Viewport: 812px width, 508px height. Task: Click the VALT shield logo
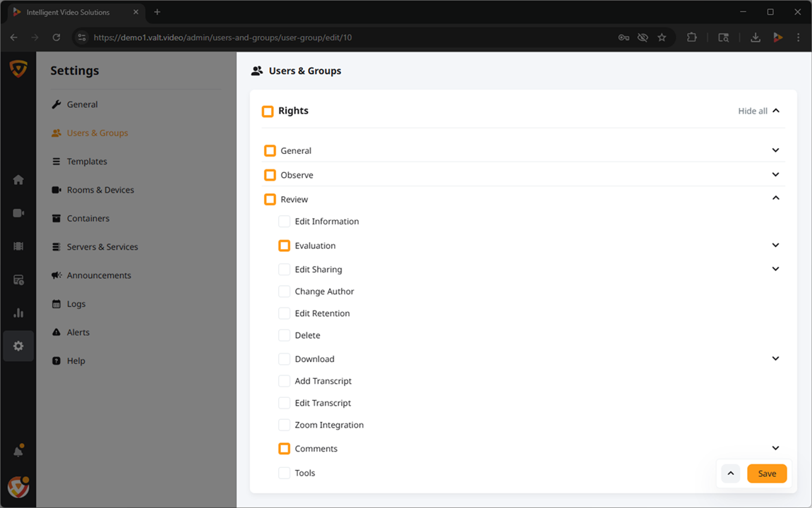click(18, 68)
